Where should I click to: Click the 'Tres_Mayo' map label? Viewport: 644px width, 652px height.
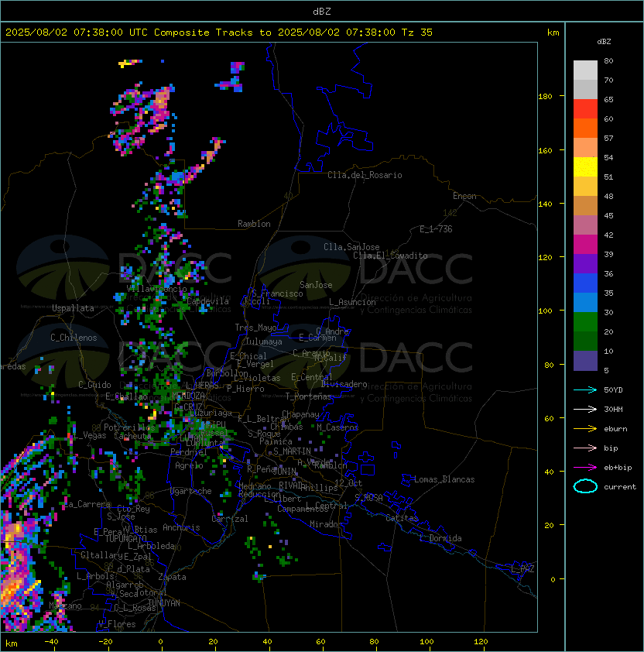click(255, 328)
